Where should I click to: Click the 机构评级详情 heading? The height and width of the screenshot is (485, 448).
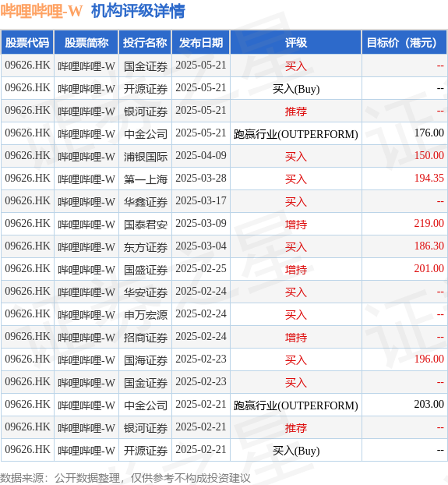138,11
